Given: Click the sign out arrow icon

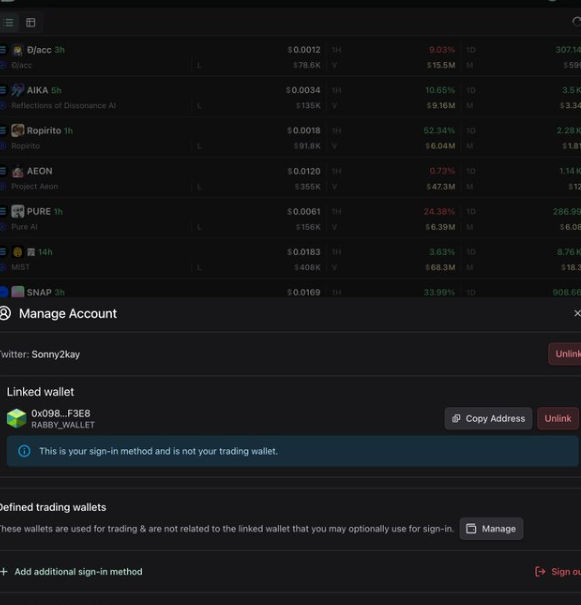Looking at the screenshot, I should pyautogui.click(x=540, y=571).
